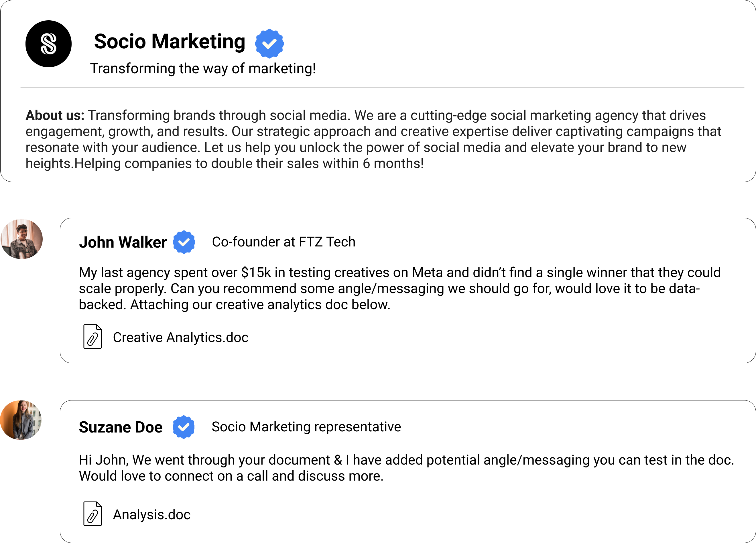Click the "Transforming the way of marketing!" tagline
The width and height of the screenshot is (756, 543).
point(203,69)
